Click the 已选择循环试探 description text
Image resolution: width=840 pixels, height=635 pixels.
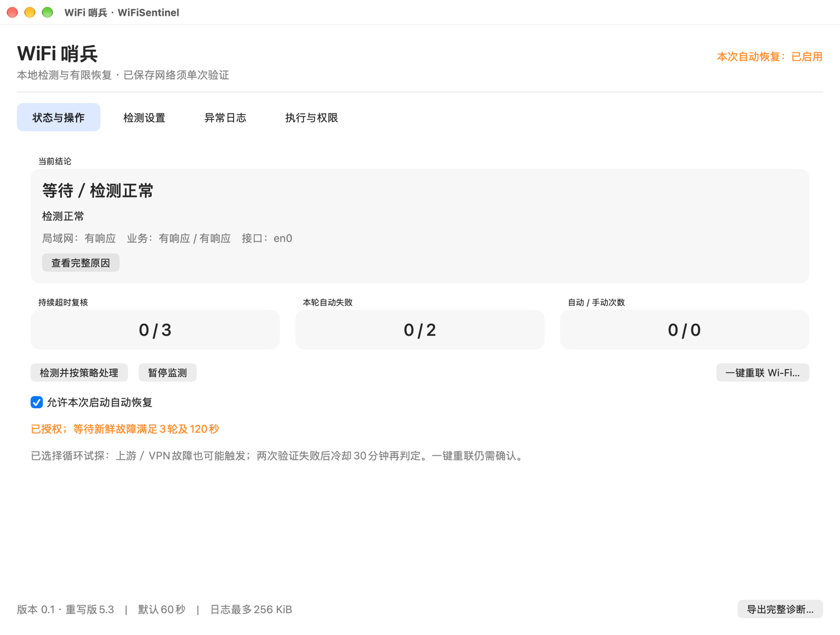click(x=278, y=456)
